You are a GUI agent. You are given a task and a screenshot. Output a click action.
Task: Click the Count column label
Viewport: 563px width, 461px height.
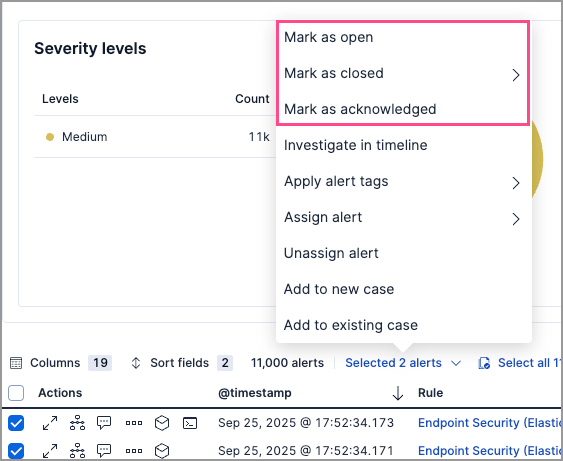252,99
